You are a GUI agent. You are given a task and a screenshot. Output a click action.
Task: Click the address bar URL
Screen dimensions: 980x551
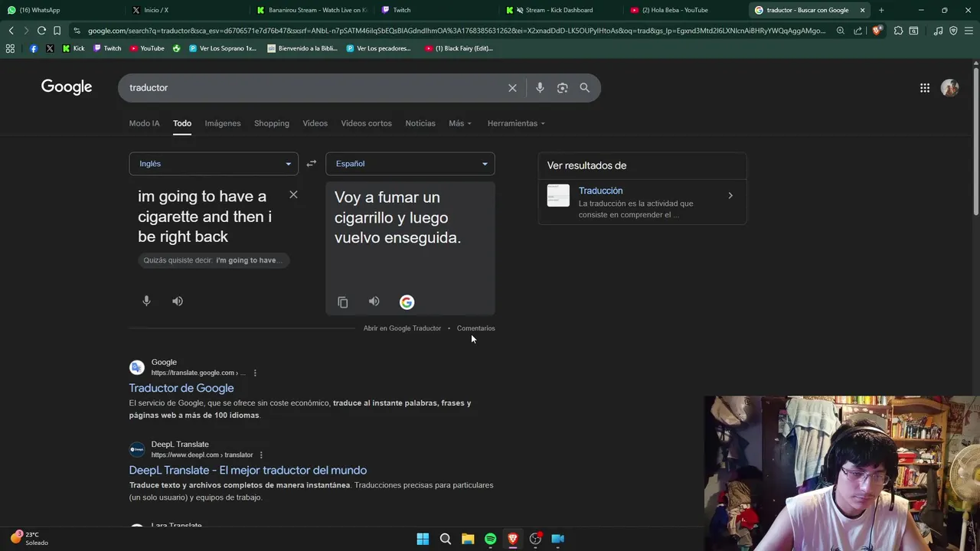click(456, 31)
